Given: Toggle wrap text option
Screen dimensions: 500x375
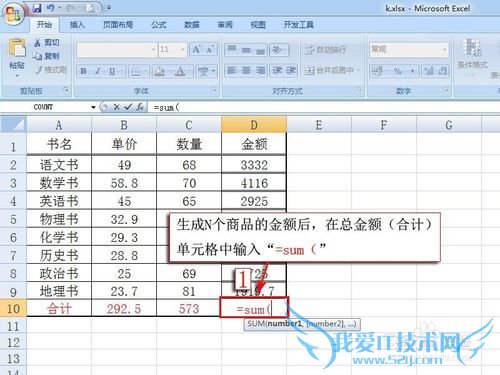Looking at the screenshot, I should coord(325,50).
